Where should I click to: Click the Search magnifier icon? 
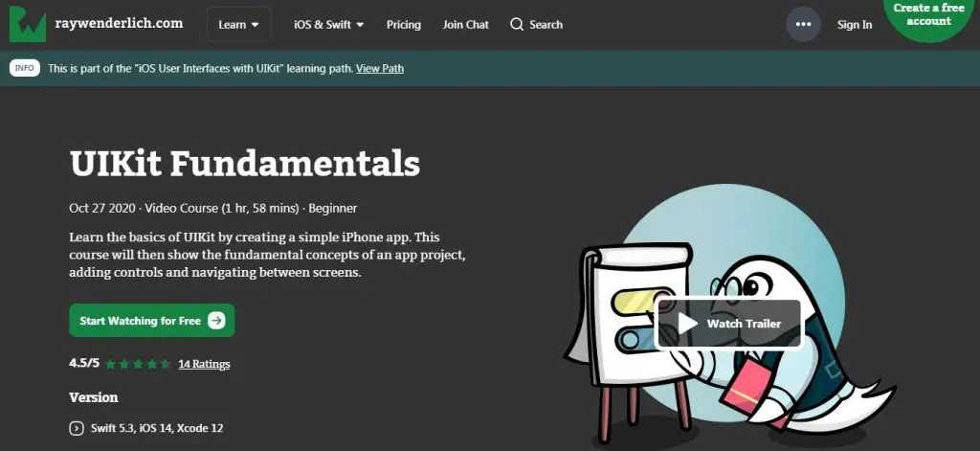point(518,24)
